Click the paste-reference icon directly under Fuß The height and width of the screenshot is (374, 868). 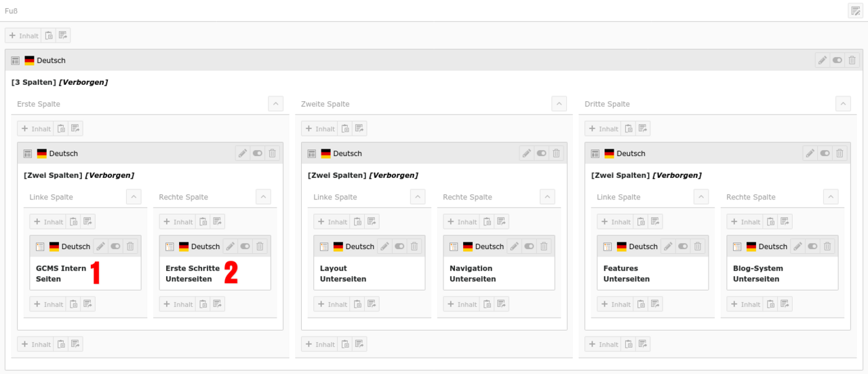pyautogui.click(x=63, y=35)
